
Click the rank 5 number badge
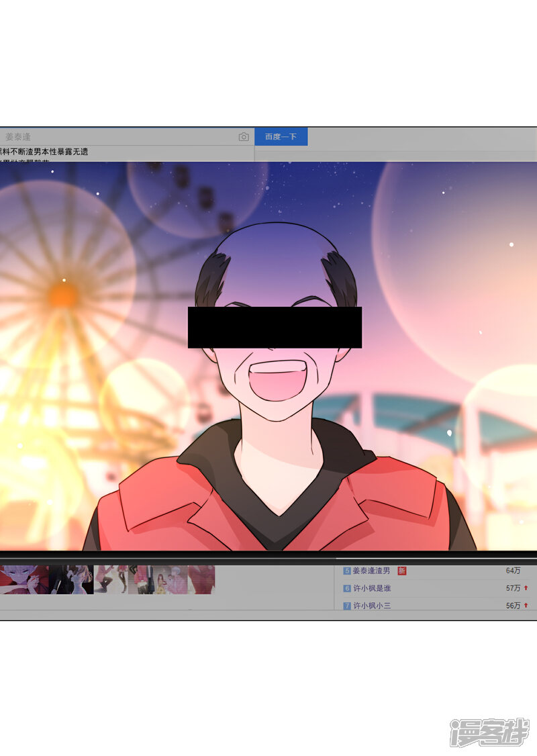tap(347, 571)
